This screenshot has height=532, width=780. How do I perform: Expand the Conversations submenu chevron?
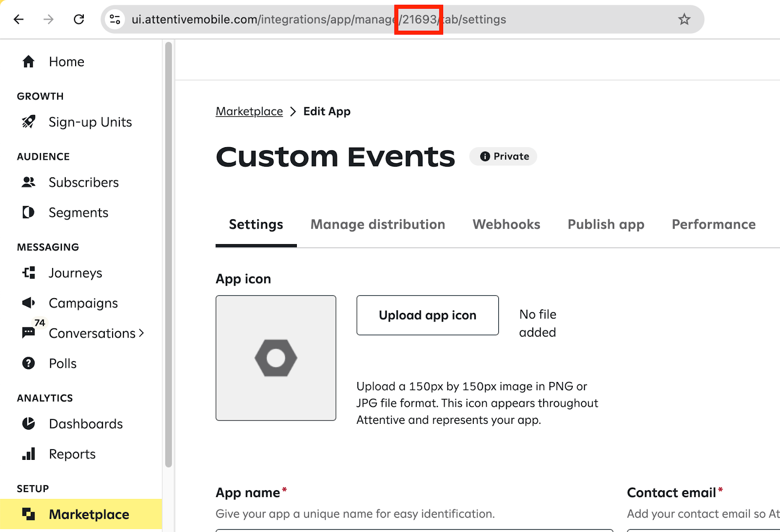[141, 333]
